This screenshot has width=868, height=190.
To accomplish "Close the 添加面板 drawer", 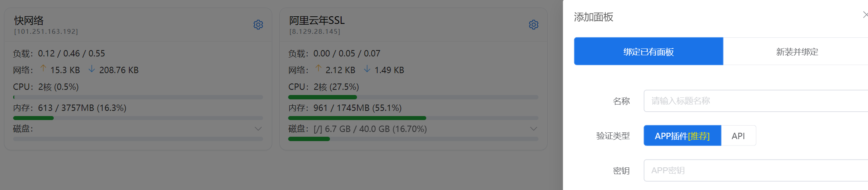I will (x=865, y=15).
